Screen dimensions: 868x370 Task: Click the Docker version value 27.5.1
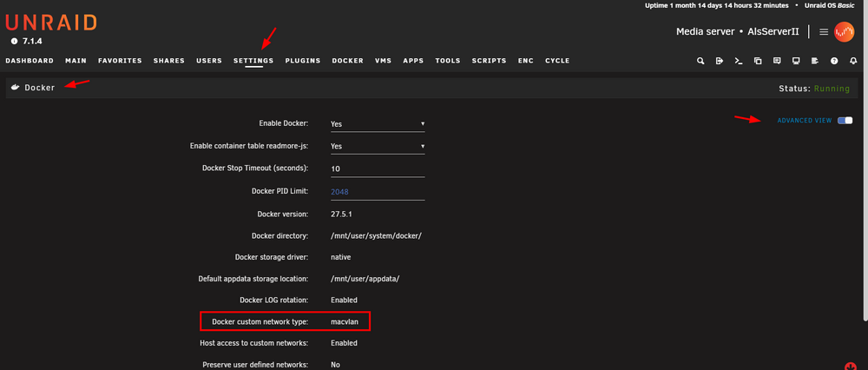click(x=341, y=214)
